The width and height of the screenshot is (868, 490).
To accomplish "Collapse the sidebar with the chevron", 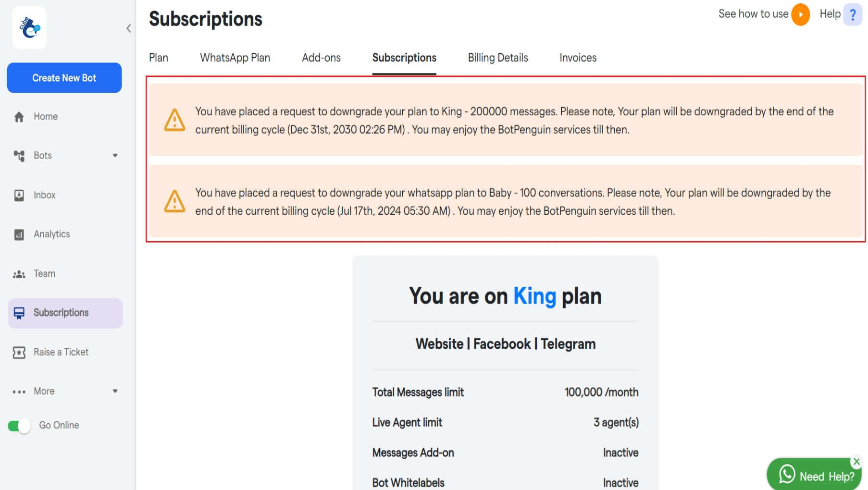I will [x=128, y=28].
